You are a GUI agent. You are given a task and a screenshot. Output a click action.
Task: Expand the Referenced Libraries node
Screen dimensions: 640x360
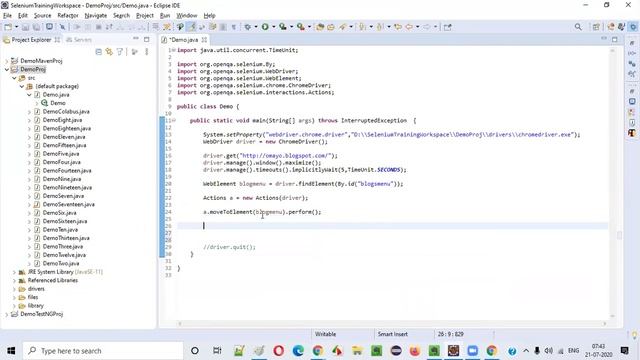[14, 280]
